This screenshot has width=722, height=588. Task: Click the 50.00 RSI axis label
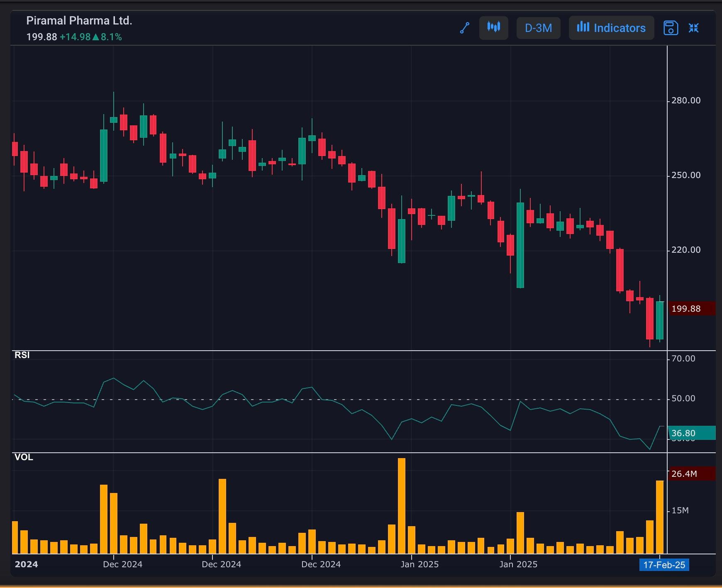(683, 398)
